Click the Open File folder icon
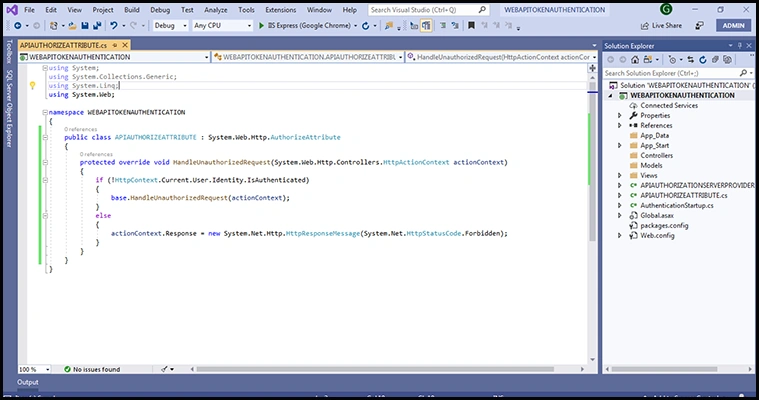Viewport: 759px width, 400px height. coord(72,26)
